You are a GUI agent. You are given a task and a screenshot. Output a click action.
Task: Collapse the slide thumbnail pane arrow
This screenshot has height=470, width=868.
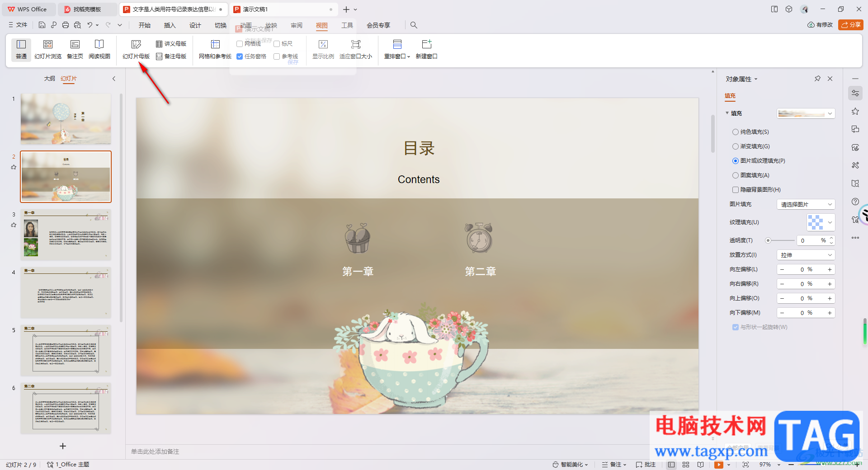pyautogui.click(x=114, y=79)
